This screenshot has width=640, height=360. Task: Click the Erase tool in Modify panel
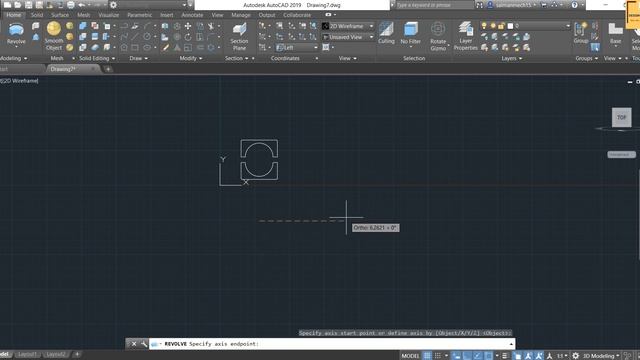pos(165,47)
